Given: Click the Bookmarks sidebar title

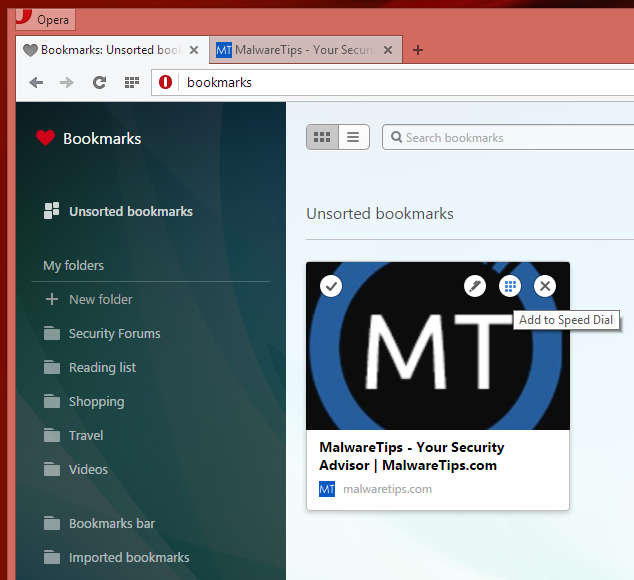Looking at the screenshot, I should point(102,138).
